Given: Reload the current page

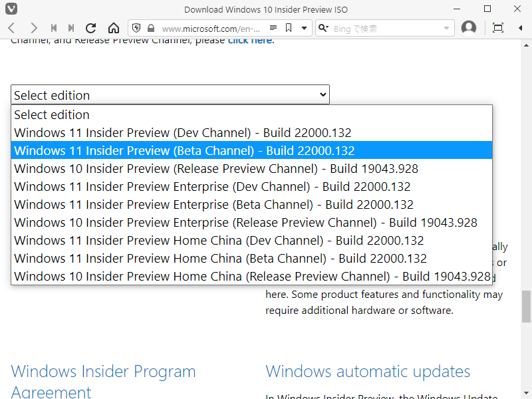Looking at the screenshot, I should pyautogui.click(x=90, y=28).
